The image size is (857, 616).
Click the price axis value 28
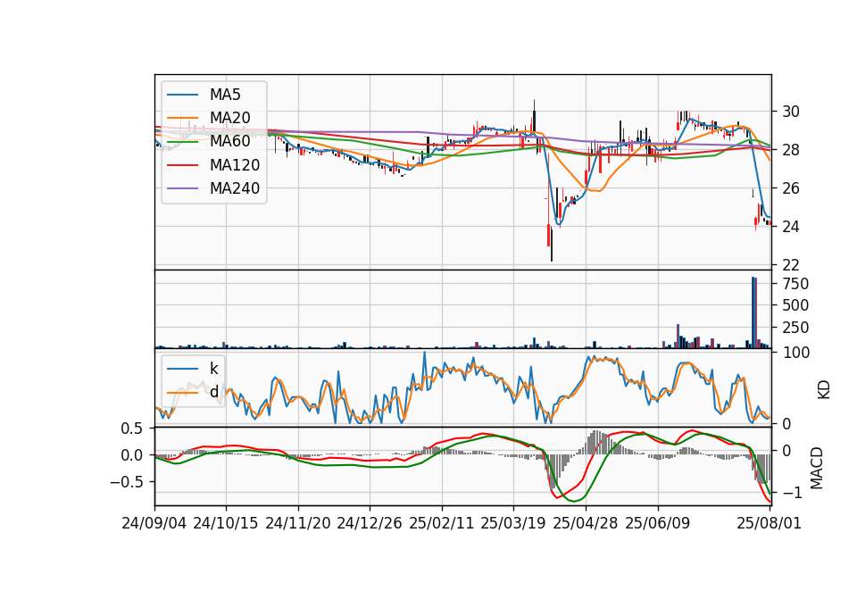pyautogui.click(x=790, y=150)
